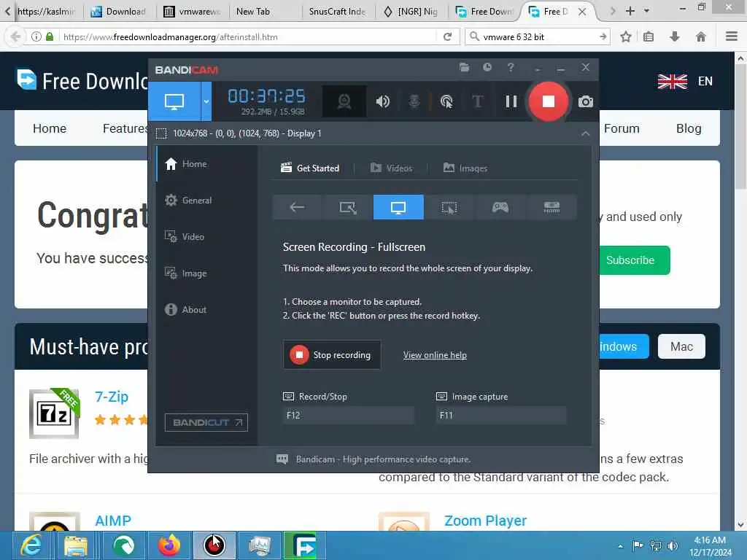
Task: Select the rectangle area recording mode icon
Action: [x=348, y=207]
